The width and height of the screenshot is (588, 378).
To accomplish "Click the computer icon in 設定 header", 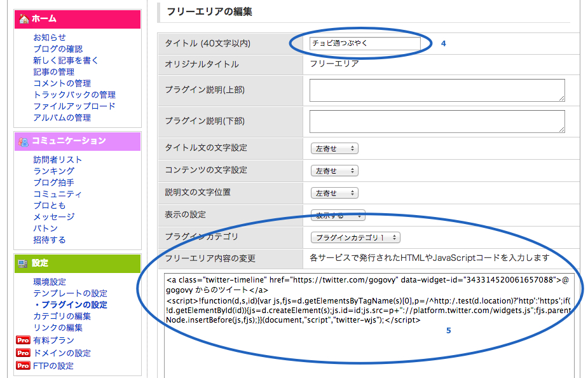I will [x=23, y=263].
